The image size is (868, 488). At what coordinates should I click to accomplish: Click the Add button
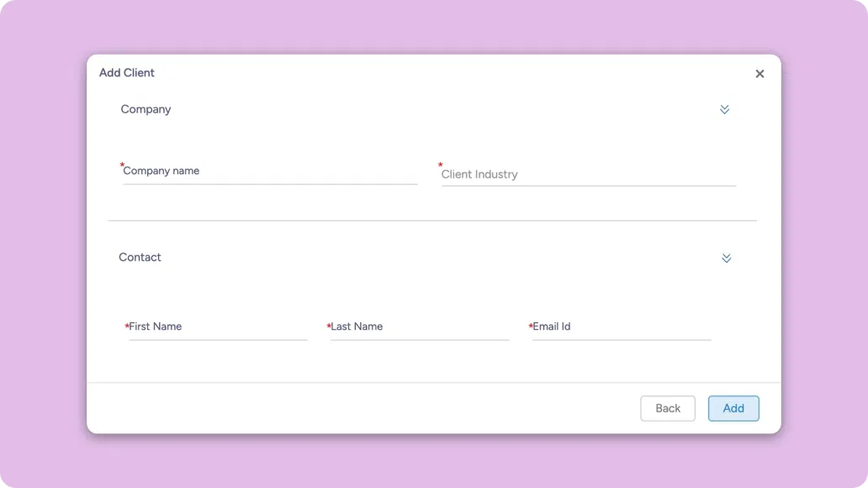[733, 408]
